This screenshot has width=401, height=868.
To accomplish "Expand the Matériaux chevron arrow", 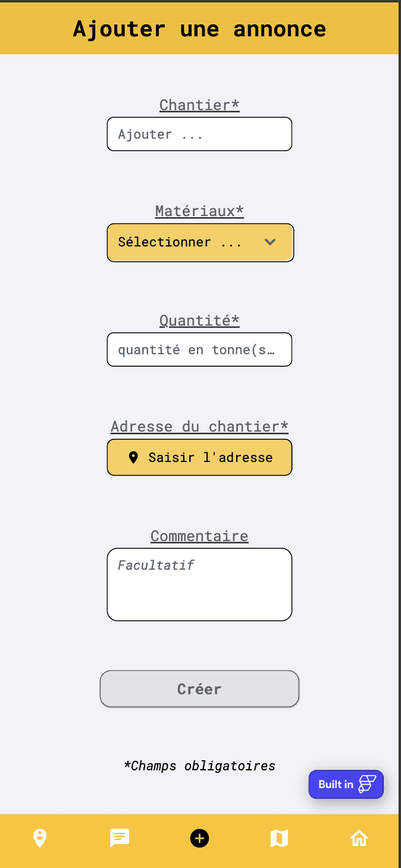I will click(270, 242).
